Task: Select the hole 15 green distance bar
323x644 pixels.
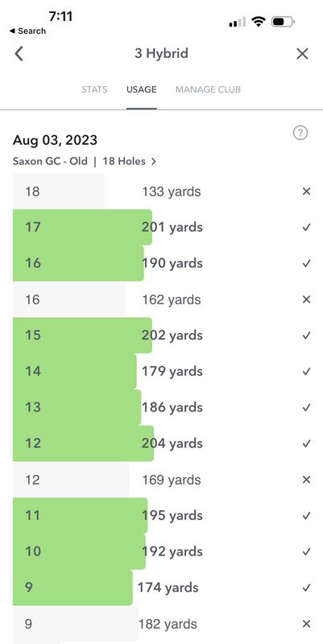Action: (83, 335)
